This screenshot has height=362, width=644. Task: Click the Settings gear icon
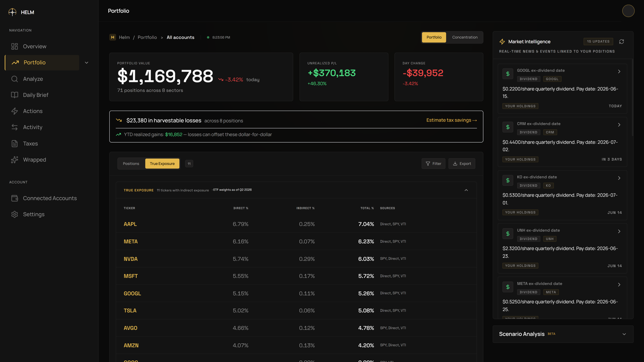click(14, 214)
